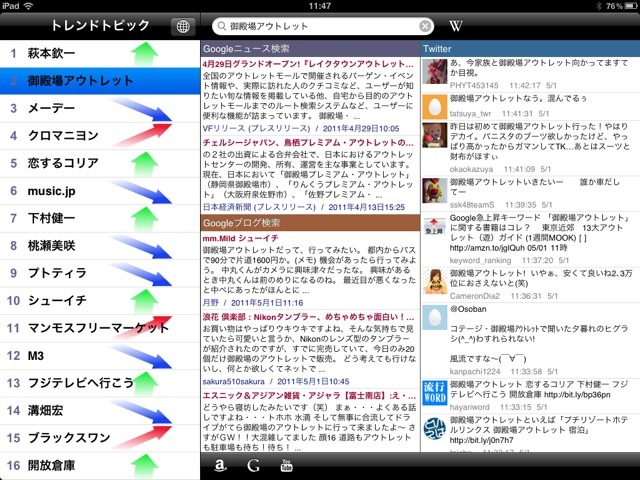Open avatar of CameronDia2 tweet
640x480 pixels.
click(435, 282)
